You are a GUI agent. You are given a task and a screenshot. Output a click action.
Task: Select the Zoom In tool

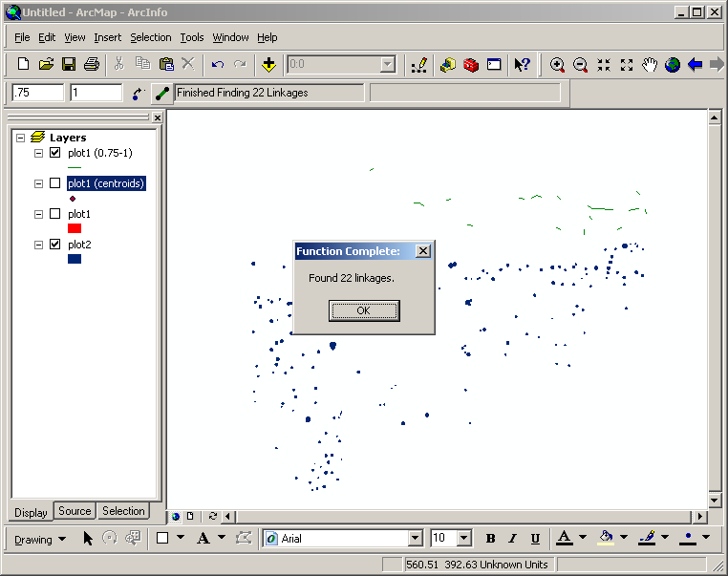click(557, 65)
